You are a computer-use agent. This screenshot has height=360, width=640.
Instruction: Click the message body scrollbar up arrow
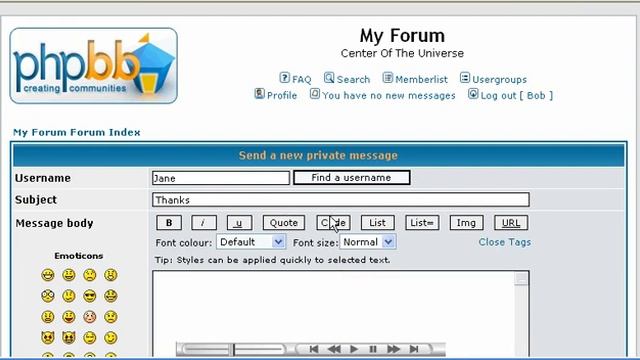pos(521,279)
